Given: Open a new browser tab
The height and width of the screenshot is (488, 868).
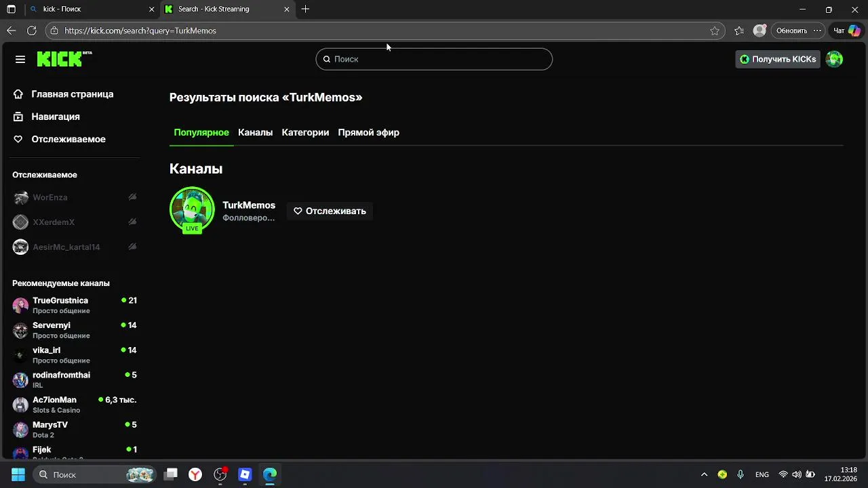Looking at the screenshot, I should pos(306,9).
